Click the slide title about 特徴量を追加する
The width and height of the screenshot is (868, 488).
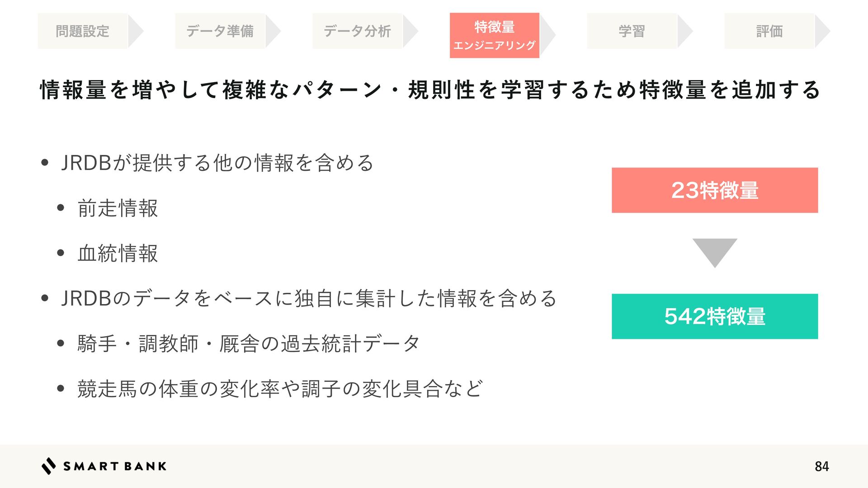tap(429, 89)
